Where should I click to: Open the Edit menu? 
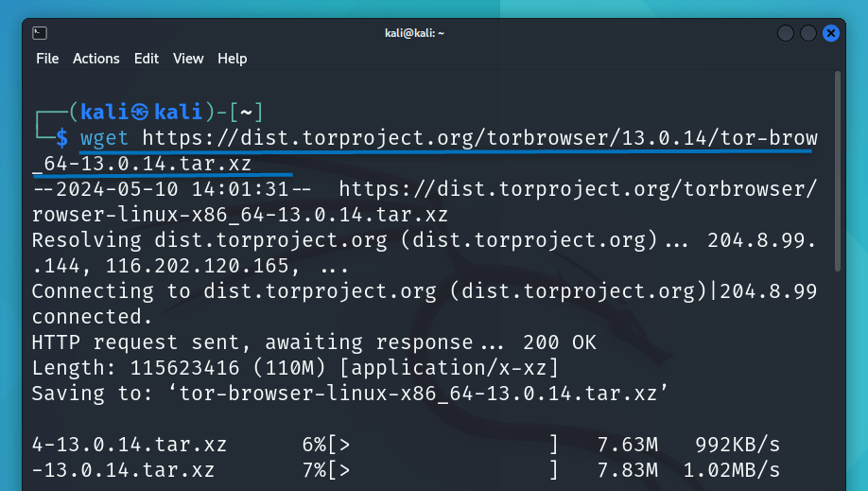pos(147,59)
